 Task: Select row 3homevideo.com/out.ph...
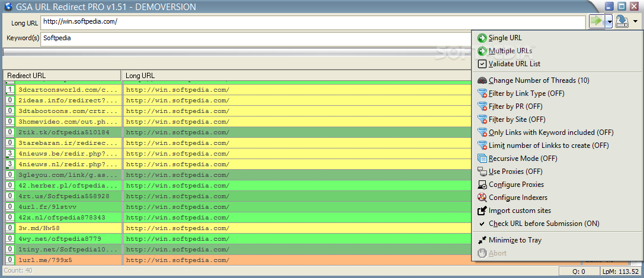point(238,122)
